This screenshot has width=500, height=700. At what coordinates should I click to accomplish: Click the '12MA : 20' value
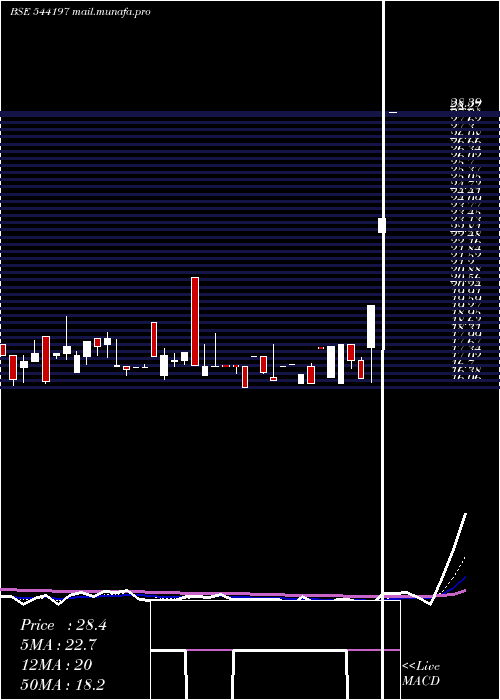56,665
